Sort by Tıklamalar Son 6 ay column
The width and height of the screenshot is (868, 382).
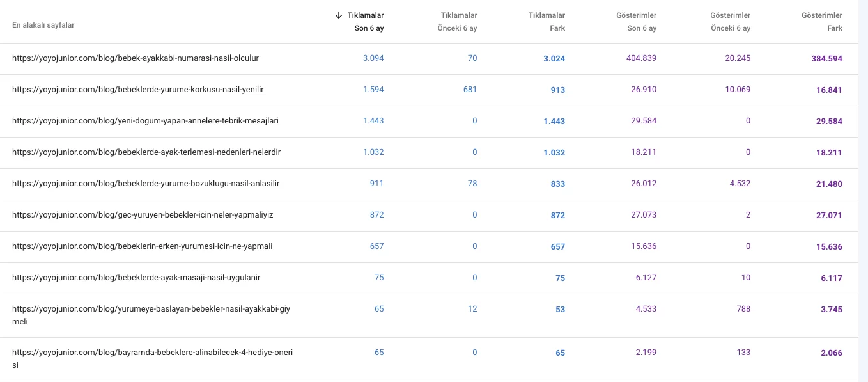pyautogui.click(x=366, y=22)
